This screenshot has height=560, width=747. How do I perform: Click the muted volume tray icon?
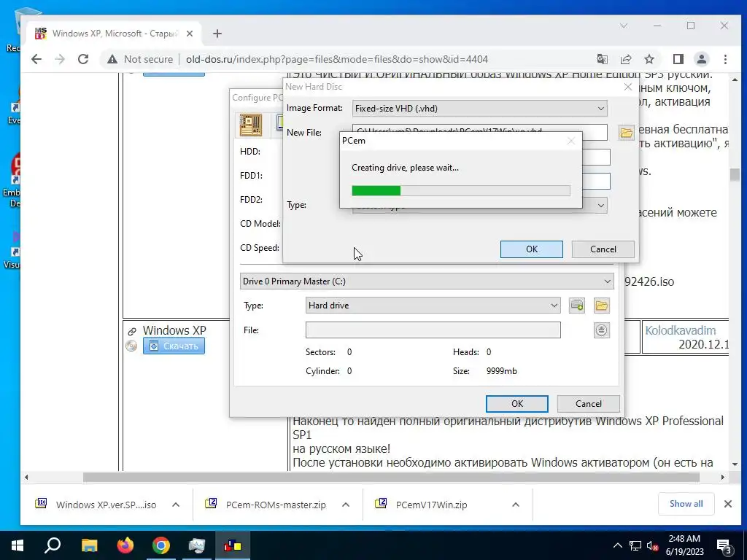(x=652, y=545)
